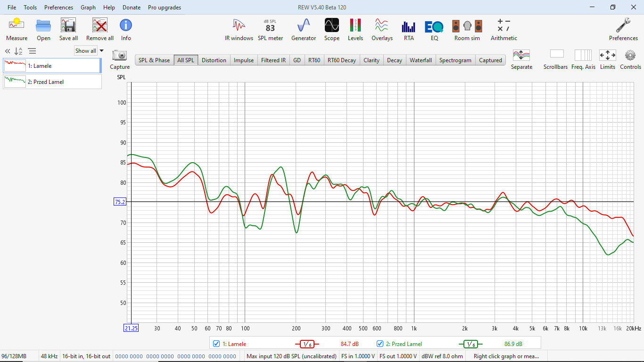The height and width of the screenshot is (362, 644).
Task: Open the Room sim tool
Action: pos(467,29)
